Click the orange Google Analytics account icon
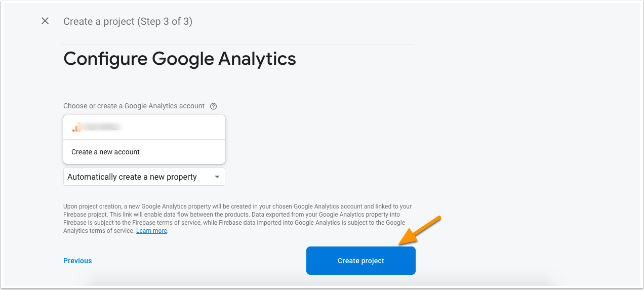The image size is (644, 290). tap(76, 128)
